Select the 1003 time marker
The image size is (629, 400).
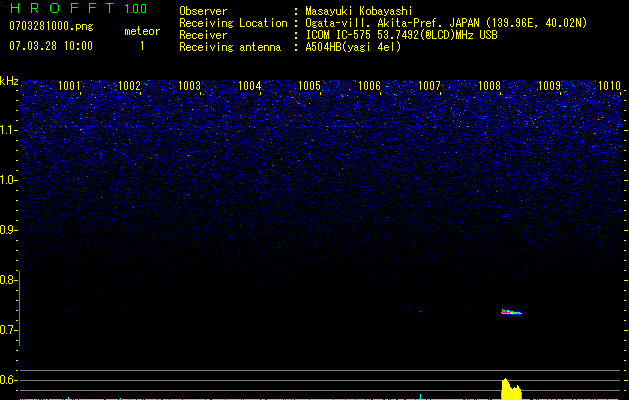190,86
